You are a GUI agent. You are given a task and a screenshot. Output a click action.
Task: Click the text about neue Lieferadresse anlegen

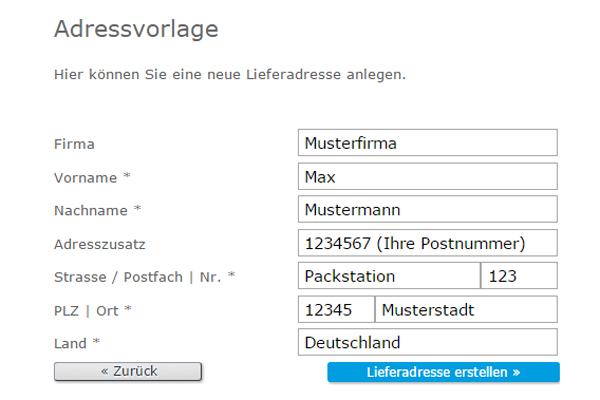[x=230, y=74]
